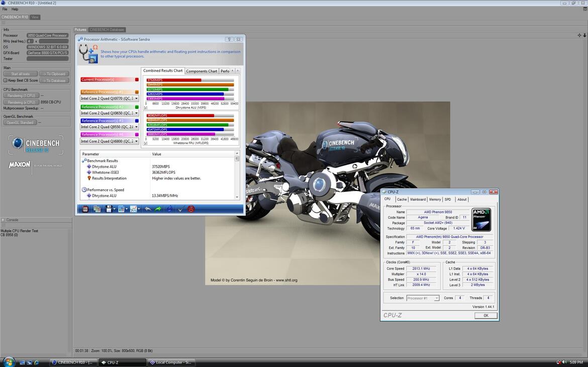This screenshot has height=367, width=588.
Task: Click the red cancel icon in Sandra toolbar
Action: (191, 209)
